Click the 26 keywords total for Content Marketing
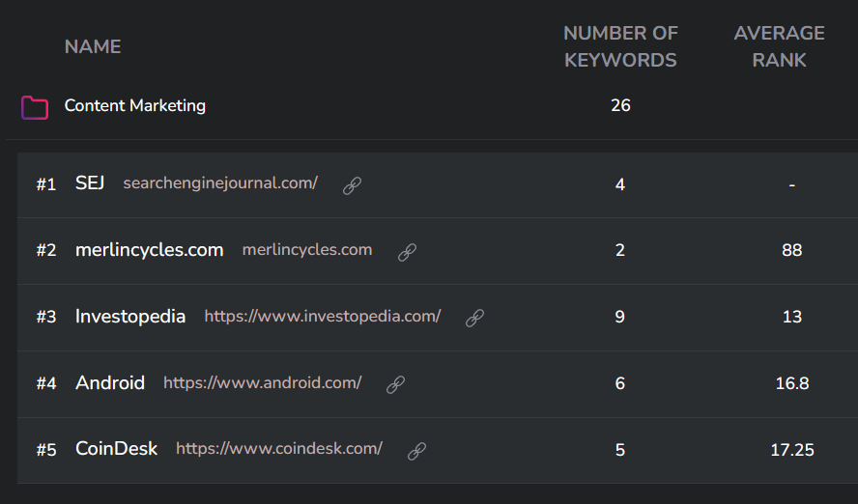 [x=620, y=105]
